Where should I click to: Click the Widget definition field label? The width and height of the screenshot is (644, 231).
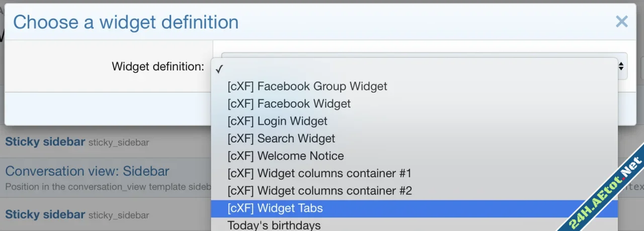coord(157,66)
